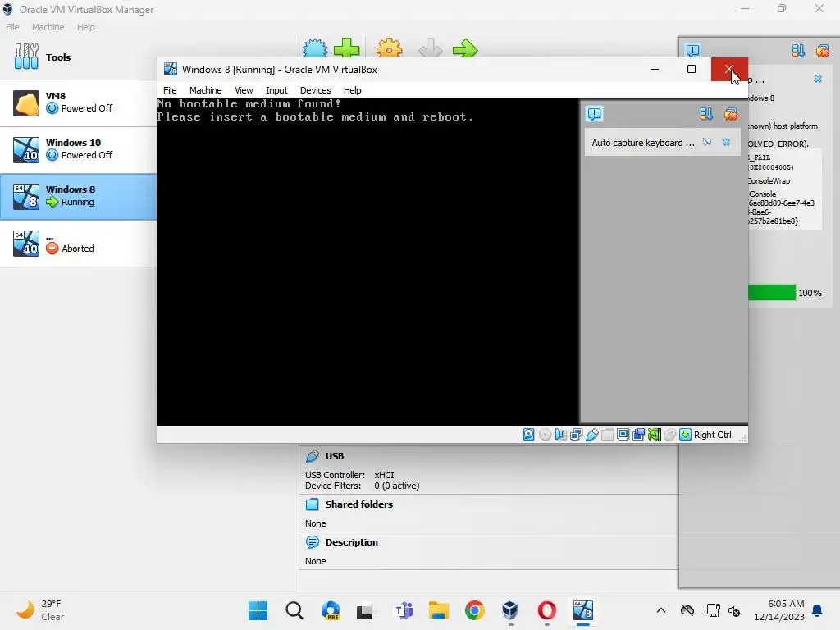The width and height of the screenshot is (840, 630).
Task: Click the gray Discard down-arrow toolbar icon
Action: click(x=430, y=48)
